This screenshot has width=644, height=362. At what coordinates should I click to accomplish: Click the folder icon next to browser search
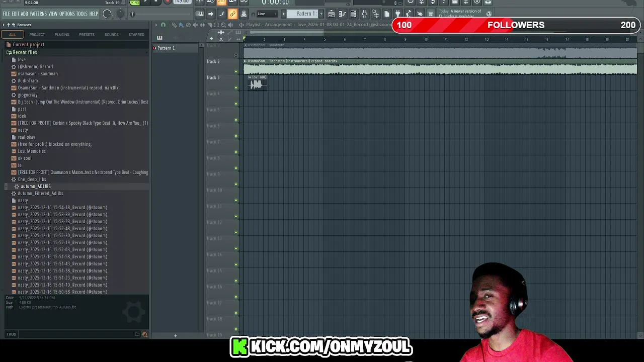point(137,334)
